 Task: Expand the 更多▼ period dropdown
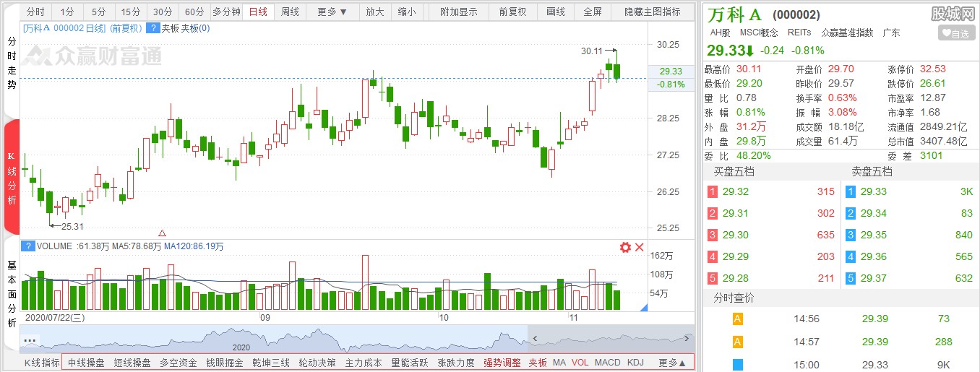[332, 12]
